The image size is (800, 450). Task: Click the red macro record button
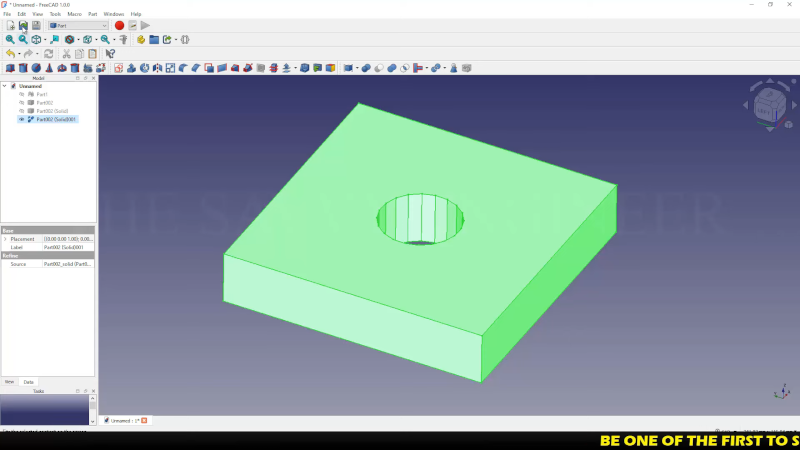(119, 25)
